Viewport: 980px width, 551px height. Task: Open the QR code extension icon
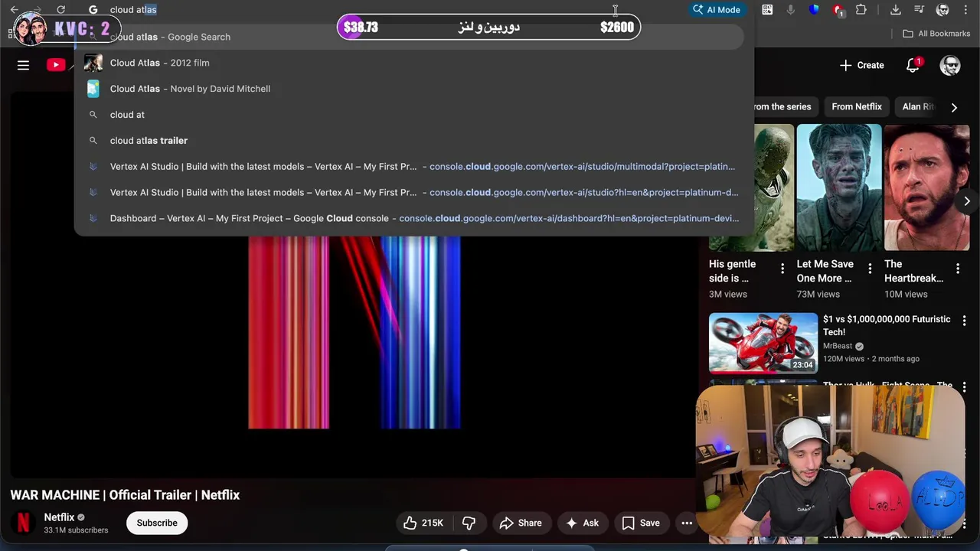point(767,10)
